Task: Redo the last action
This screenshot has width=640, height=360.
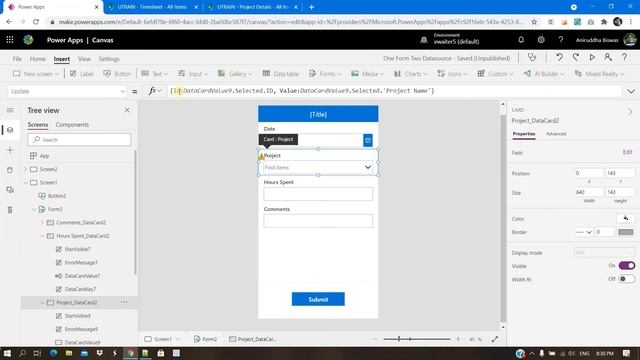Action: [576, 58]
